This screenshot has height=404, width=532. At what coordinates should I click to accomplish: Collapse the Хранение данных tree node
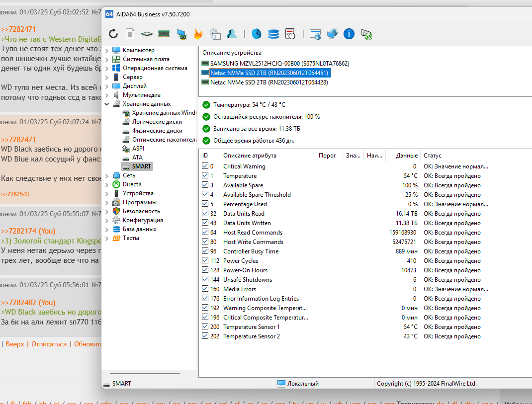[x=107, y=104]
